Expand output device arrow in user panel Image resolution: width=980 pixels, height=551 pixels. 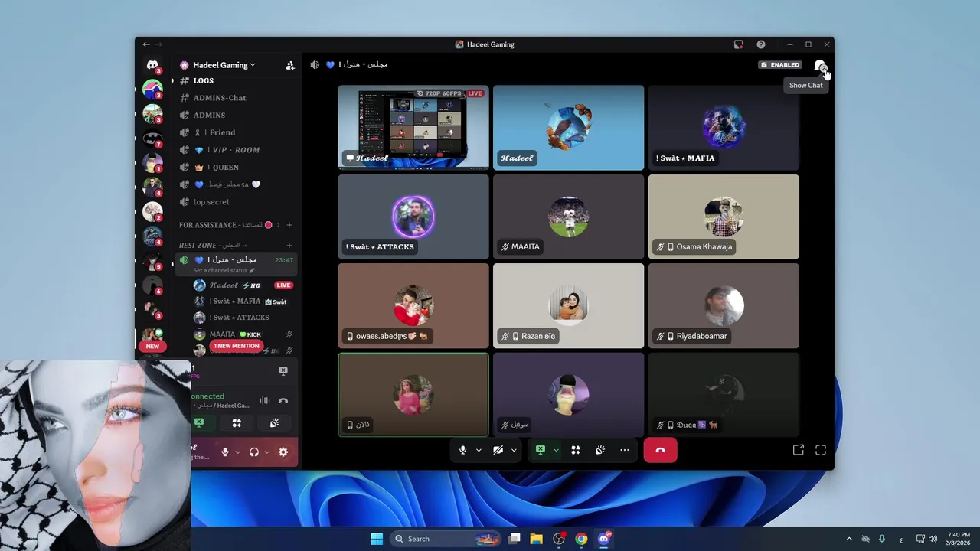click(266, 452)
